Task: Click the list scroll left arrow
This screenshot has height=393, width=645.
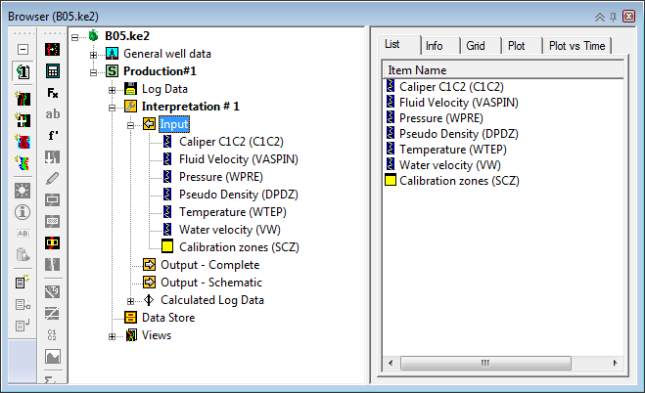Action: coord(391,363)
